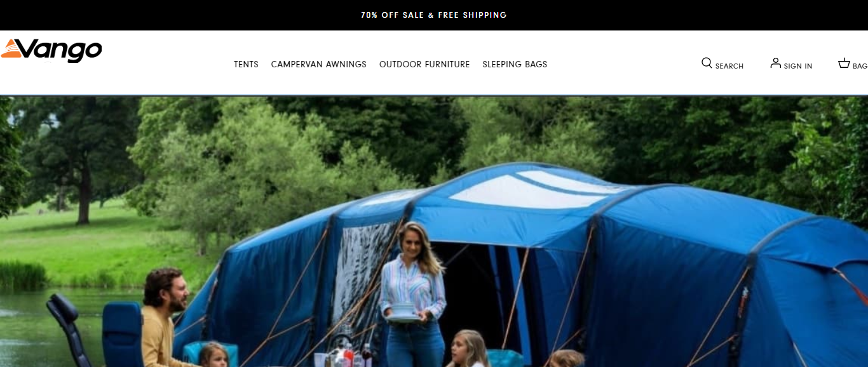Click the magnifying glass search icon
The image size is (868, 367).
pos(707,63)
